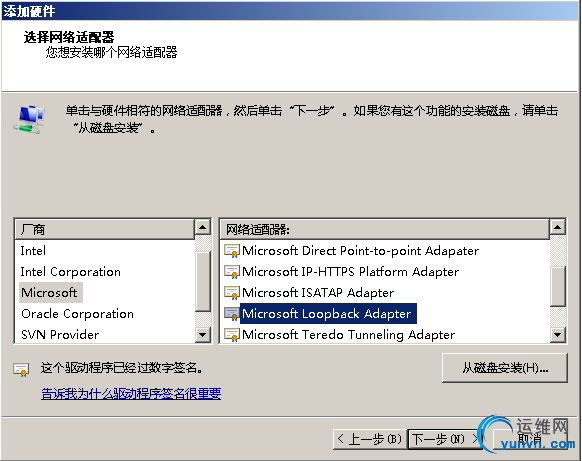Select Microsoft ISATAP Adapter

click(x=318, y=293)
